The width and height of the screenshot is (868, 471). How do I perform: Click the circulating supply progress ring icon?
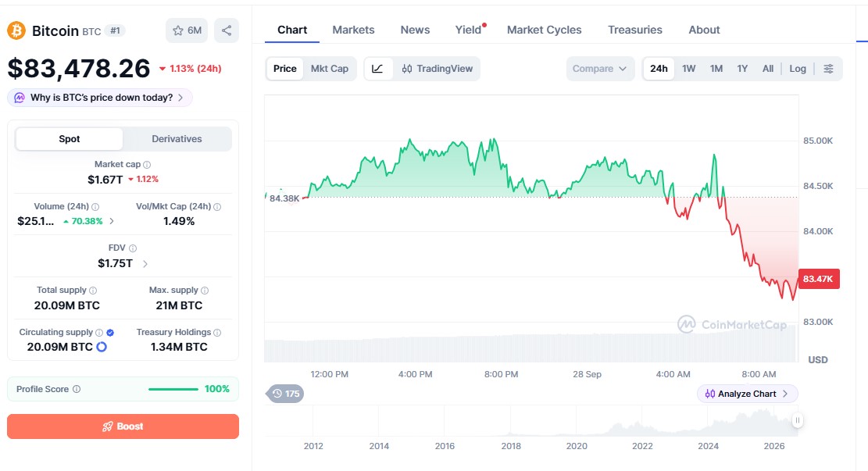(102, 347)
